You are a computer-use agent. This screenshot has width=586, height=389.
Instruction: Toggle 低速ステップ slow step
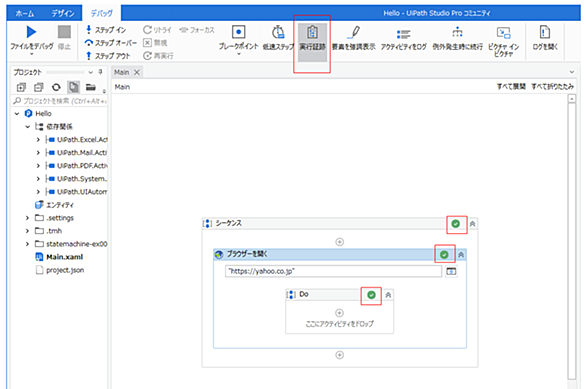pos(278,38)
